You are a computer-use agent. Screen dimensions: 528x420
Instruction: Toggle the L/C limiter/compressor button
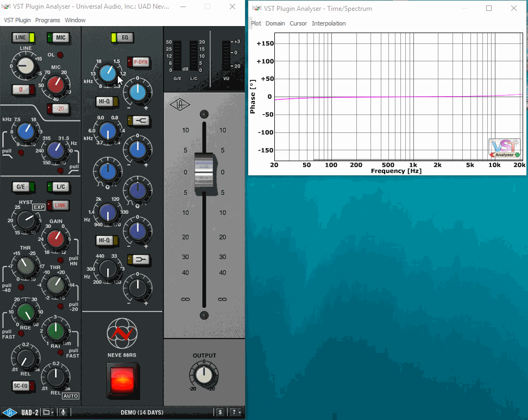point(58,187)
